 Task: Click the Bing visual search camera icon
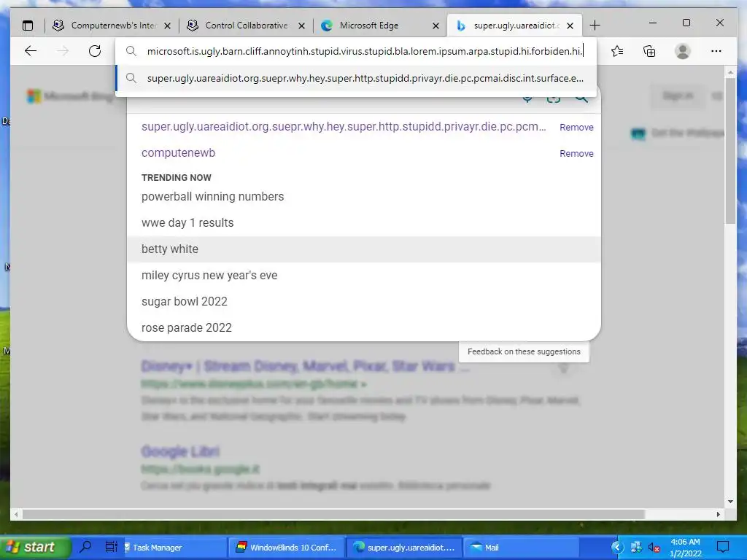[x=554, y=98]
